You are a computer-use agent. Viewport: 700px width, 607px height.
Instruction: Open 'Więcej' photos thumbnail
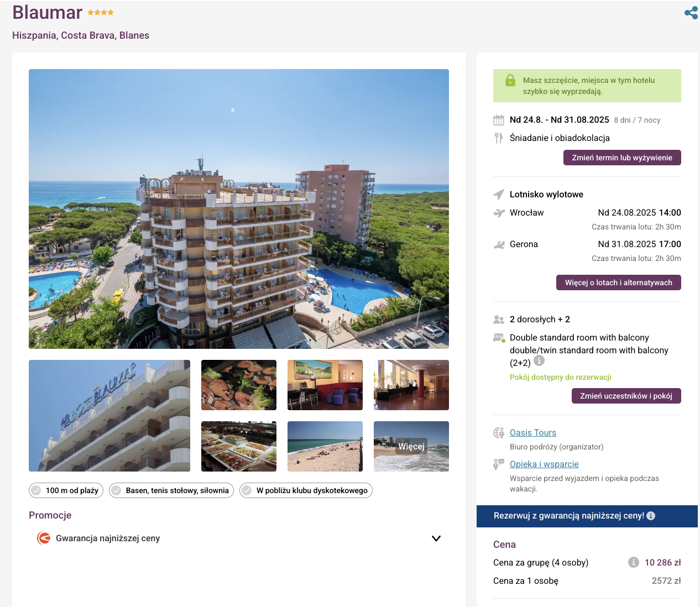411,446
